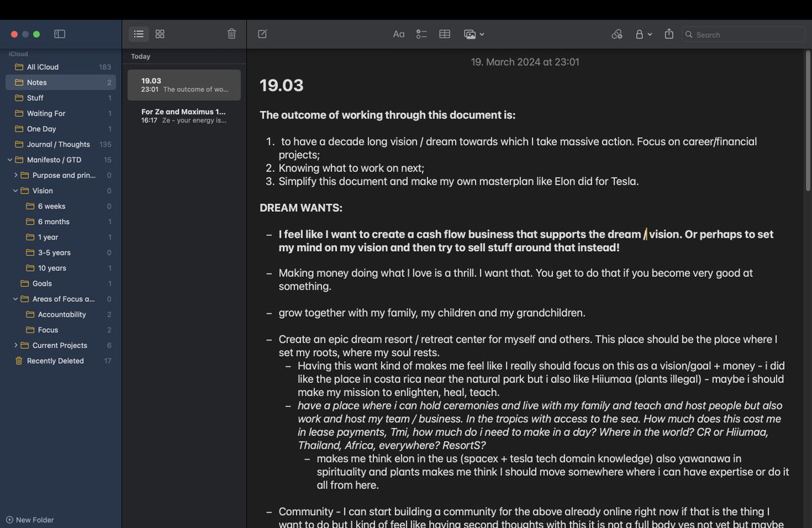Share the current note
812x528 pixels.
pyautogui.click(x=669, y=34)
